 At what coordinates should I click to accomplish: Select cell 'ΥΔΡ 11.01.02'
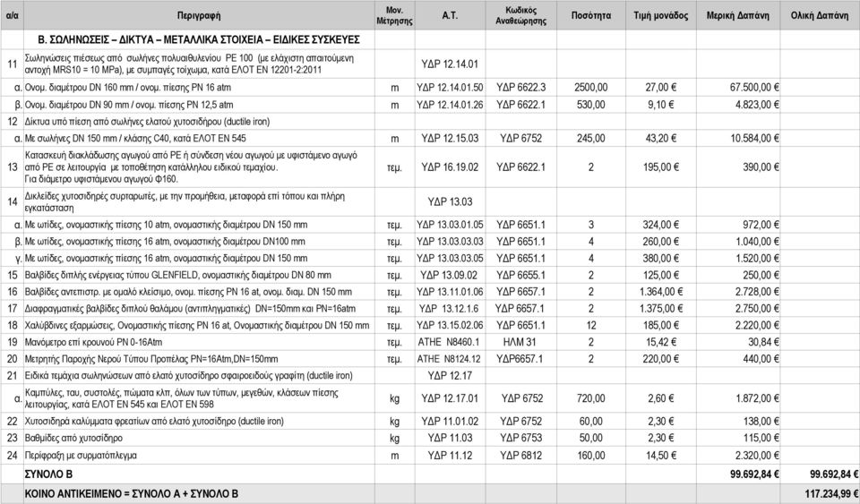450,422
